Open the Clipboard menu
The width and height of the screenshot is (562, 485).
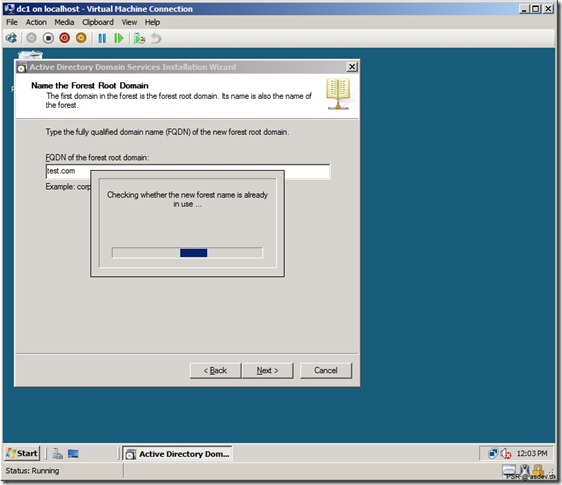(98, 22)
